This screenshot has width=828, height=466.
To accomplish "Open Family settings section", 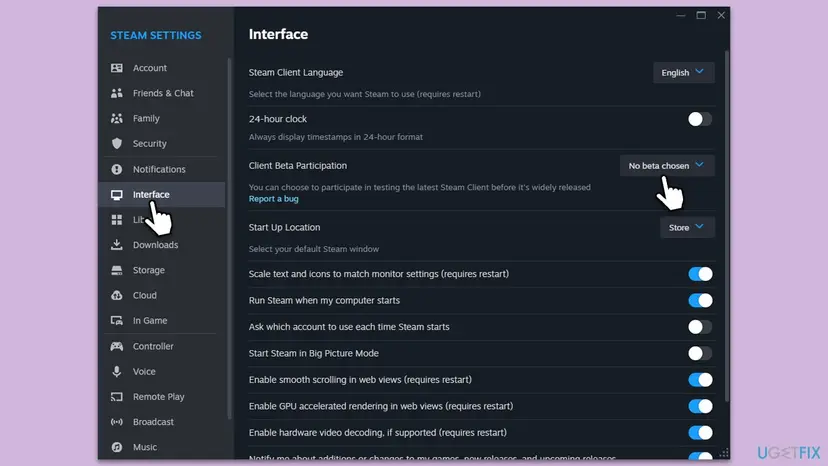I will click(164, 118).
